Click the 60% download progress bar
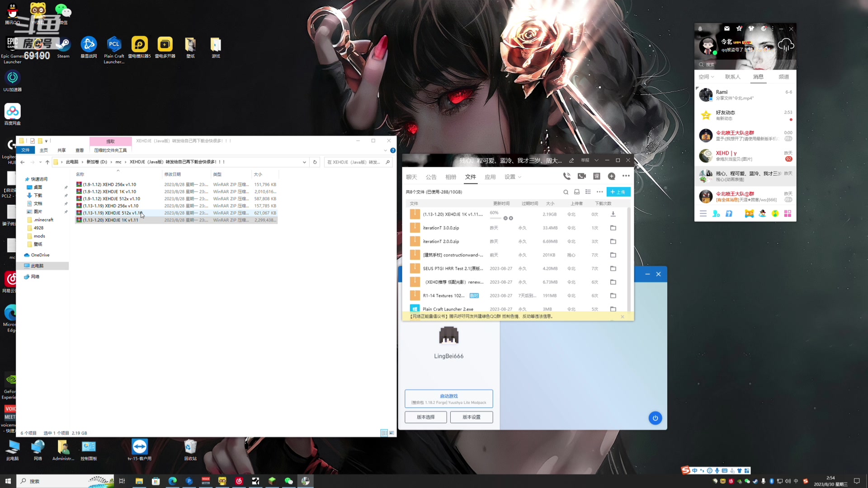The height and width of the screenshot is (488, 868). tap(495, 218)
